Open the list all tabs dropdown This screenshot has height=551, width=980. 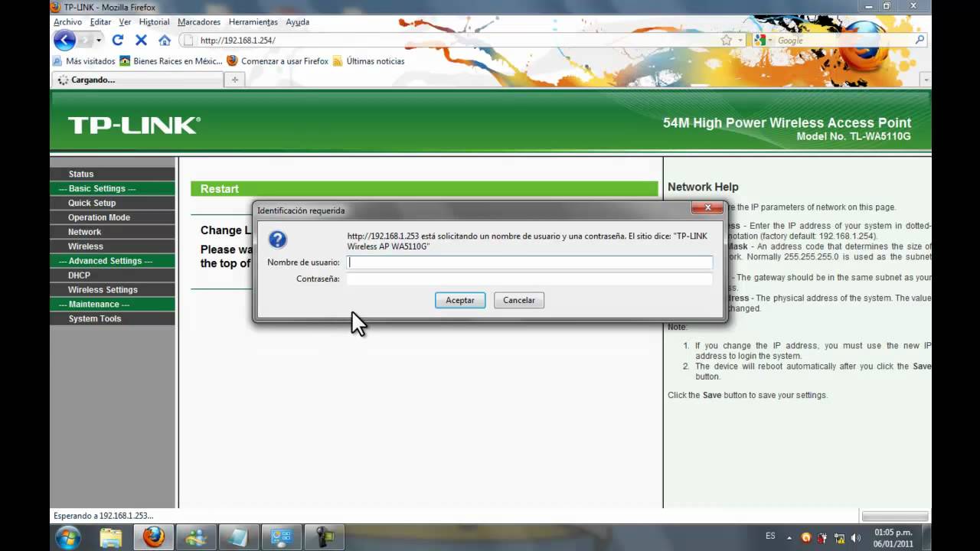point(926,80)
